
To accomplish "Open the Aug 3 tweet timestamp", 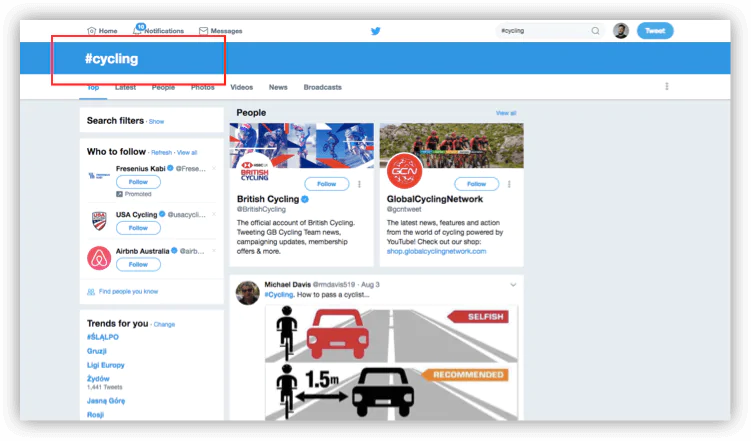I will pyautogui.click(x=370, y=285).
